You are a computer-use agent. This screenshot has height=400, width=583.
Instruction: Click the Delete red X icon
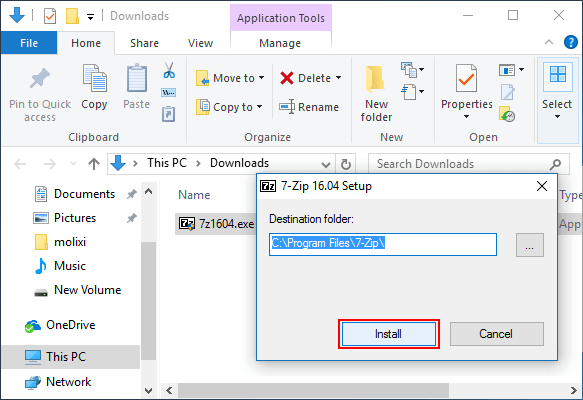click(287, 78)
